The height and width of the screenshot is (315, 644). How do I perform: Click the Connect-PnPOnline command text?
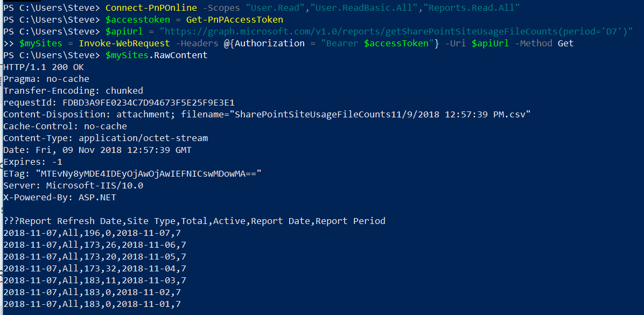point(152,8)
